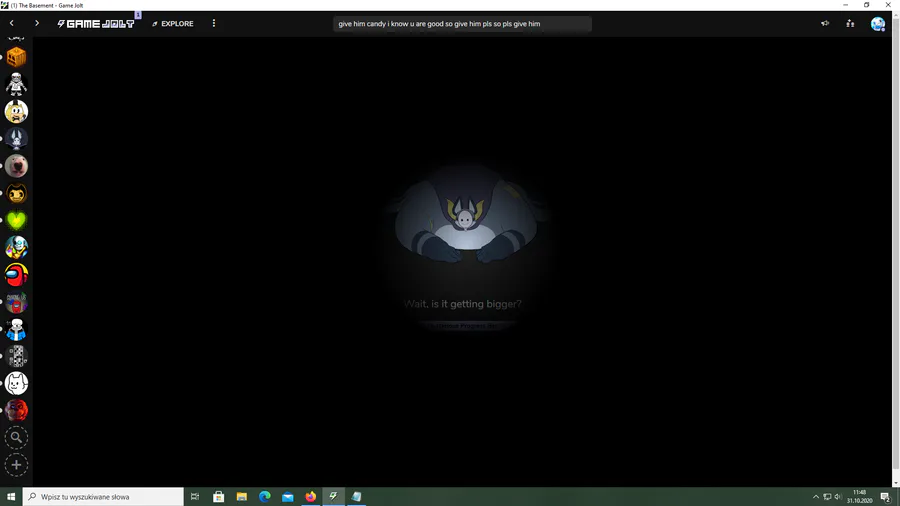Viewport: 900px width, 506px height.
Task: Open File Explorer from the taskbar
Action: point(242,497)
